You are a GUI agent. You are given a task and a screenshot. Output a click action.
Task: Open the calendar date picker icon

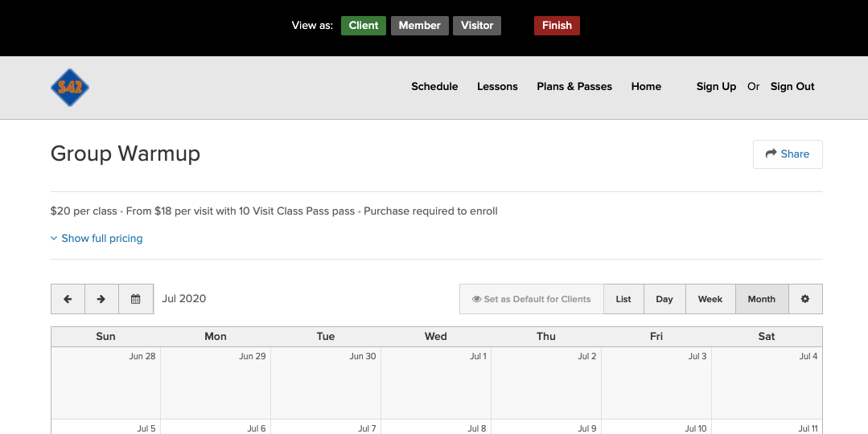tap(136, 299)
